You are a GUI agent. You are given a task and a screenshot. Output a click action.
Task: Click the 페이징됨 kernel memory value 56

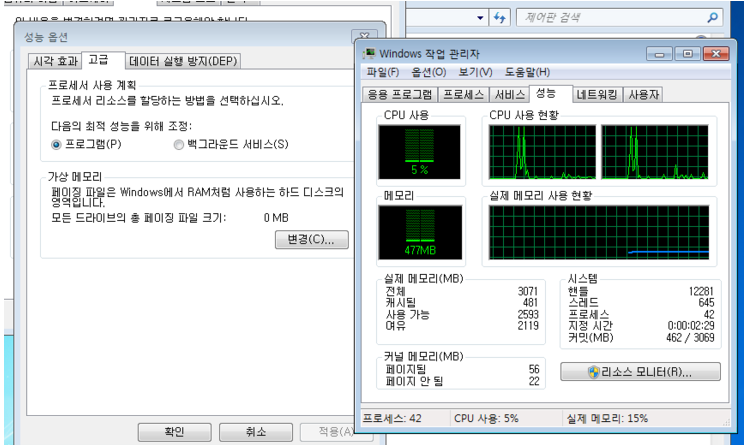pyautogui.click(x=534, y=369)
